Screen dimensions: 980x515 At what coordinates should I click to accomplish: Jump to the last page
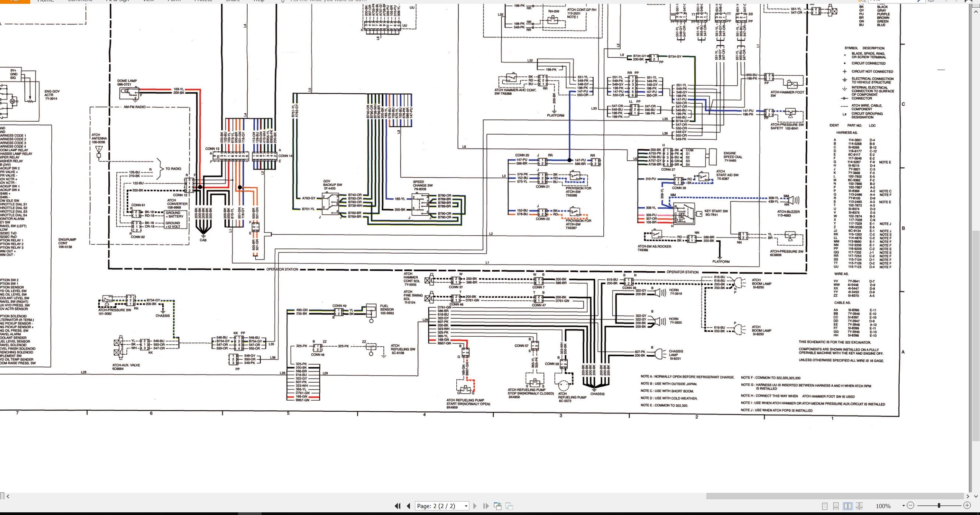486,506
